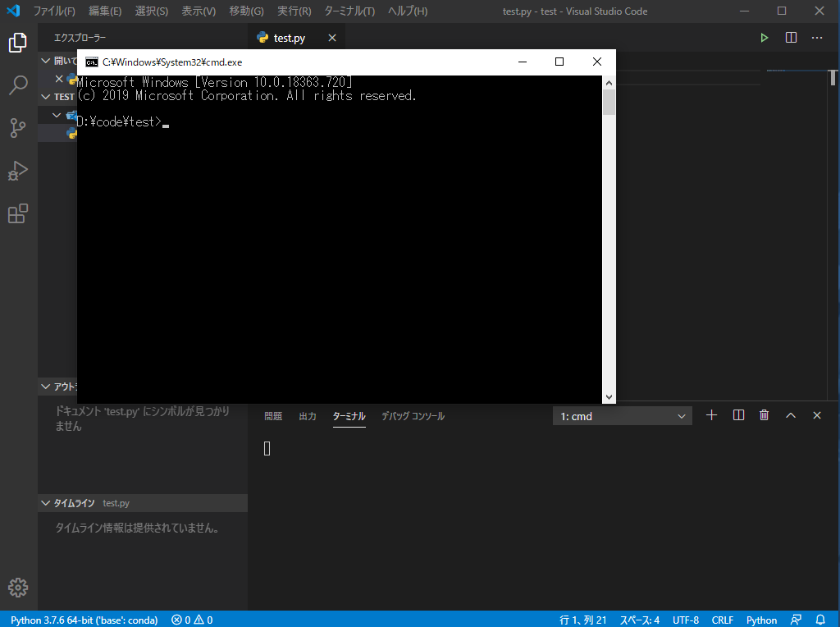Click scroll down arrow in cmd window
The height and width of the screenshot is (627, 840).
coord(609,397)
